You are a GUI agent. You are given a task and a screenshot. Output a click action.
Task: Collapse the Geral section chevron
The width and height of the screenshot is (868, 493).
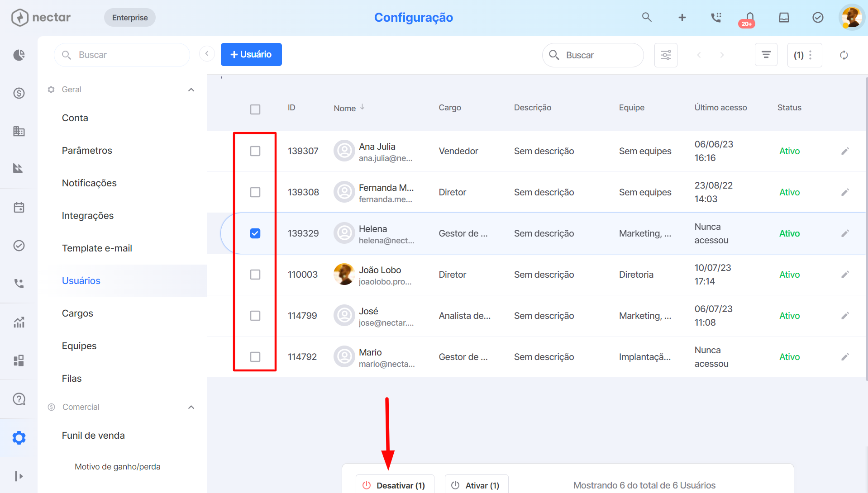[191, 90]
